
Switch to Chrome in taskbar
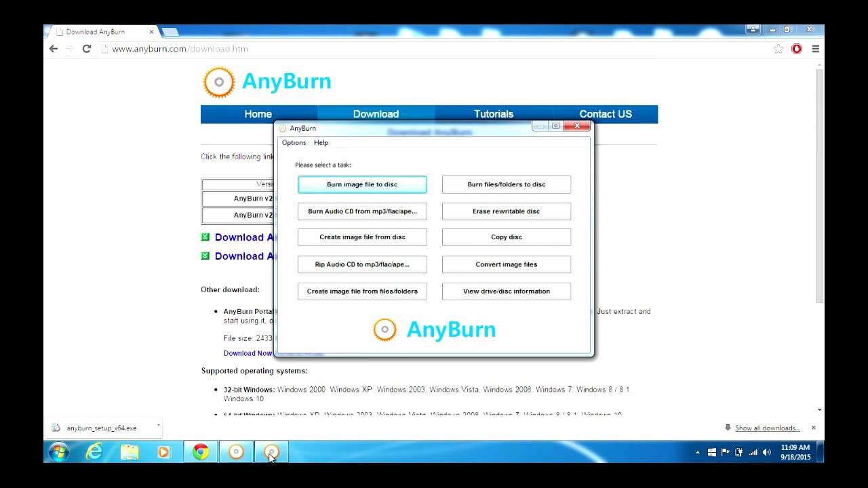(x=201, y=452)
